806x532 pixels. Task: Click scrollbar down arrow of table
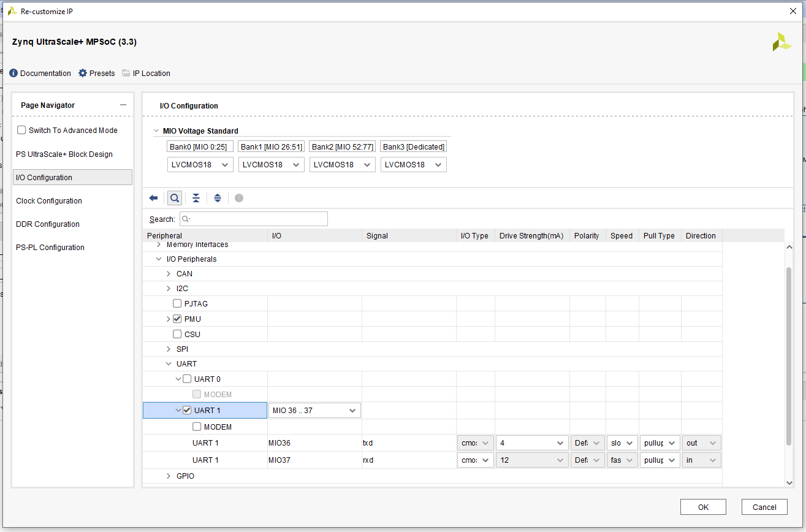click(789, 483)
